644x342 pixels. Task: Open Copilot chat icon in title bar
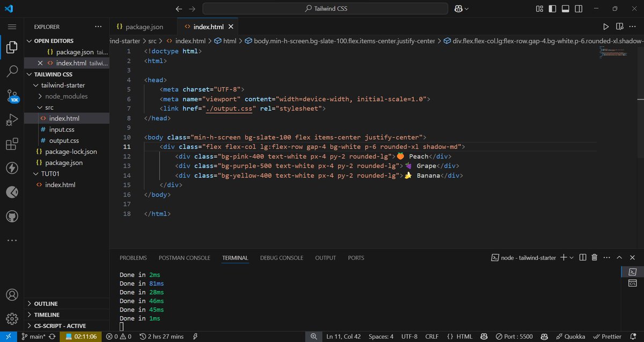point(459,9)
